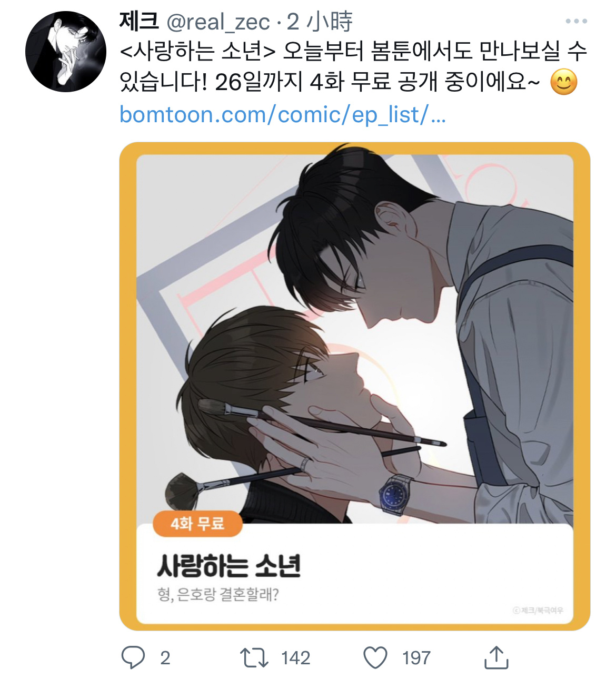View the reply count 2

click(165, 658)
